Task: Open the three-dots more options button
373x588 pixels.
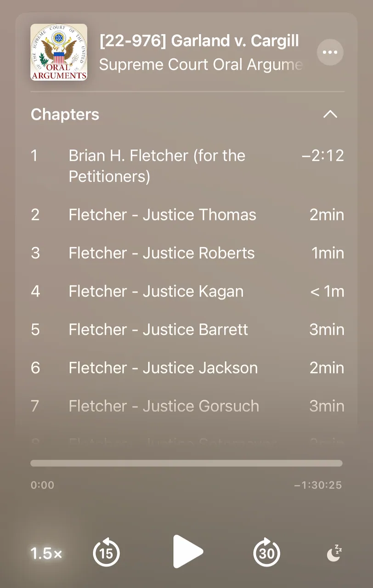Action: coord(330,52)
